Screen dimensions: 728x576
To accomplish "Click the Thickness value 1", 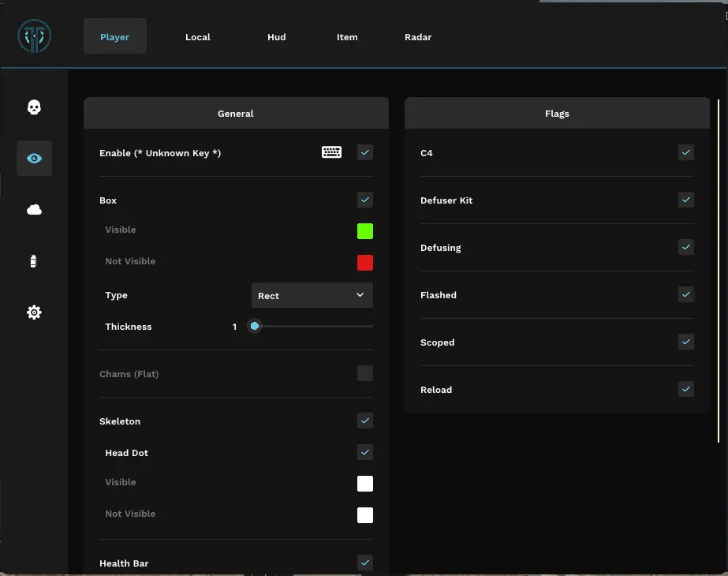I will point(234,327).
